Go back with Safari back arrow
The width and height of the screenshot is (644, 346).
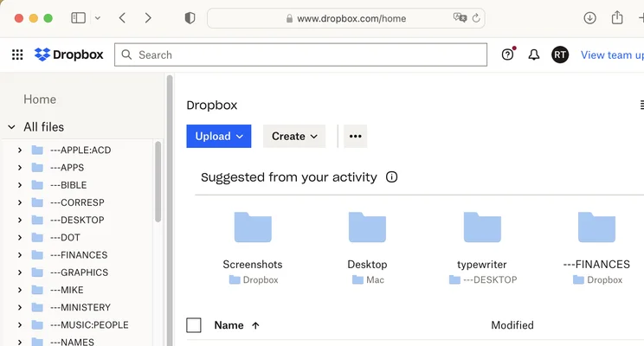pos(122,18)
